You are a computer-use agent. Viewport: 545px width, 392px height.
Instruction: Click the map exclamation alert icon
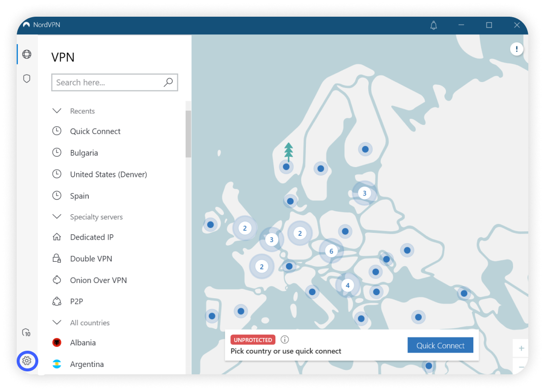517,49
